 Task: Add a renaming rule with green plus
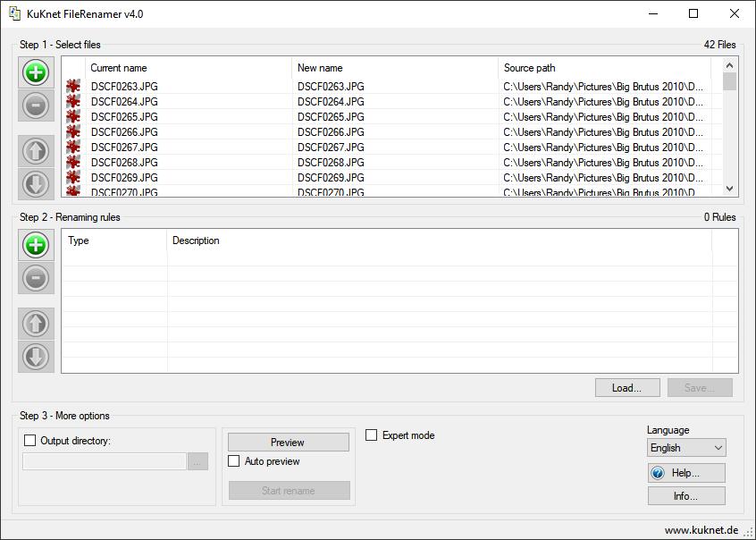[36, 245]
